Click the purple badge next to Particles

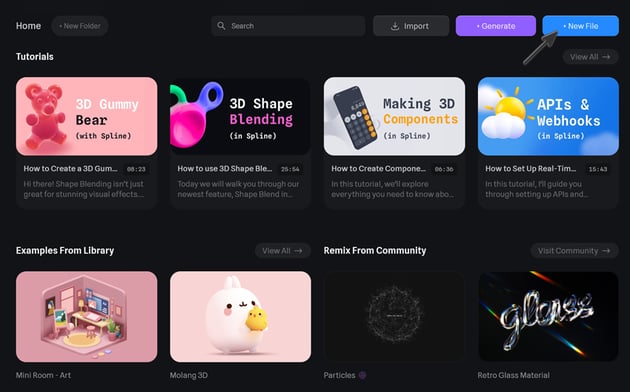pyautogui.click(x=362, y=375)
